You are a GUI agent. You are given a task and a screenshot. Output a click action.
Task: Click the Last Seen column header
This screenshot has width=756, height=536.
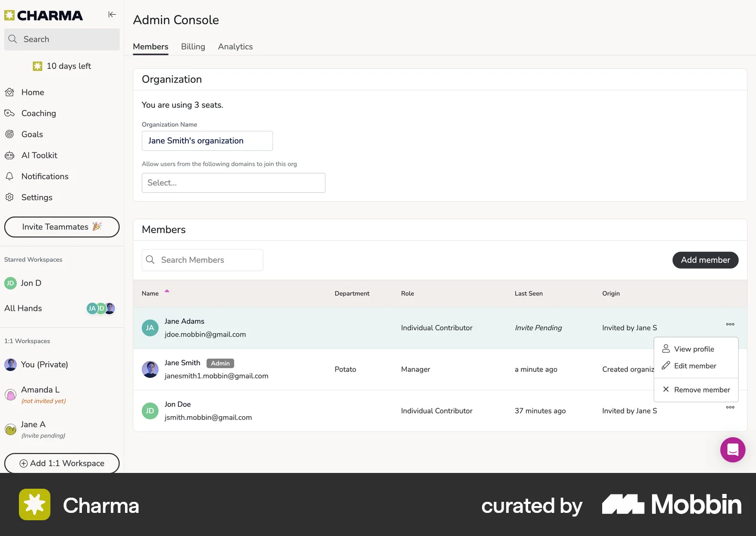529,293
